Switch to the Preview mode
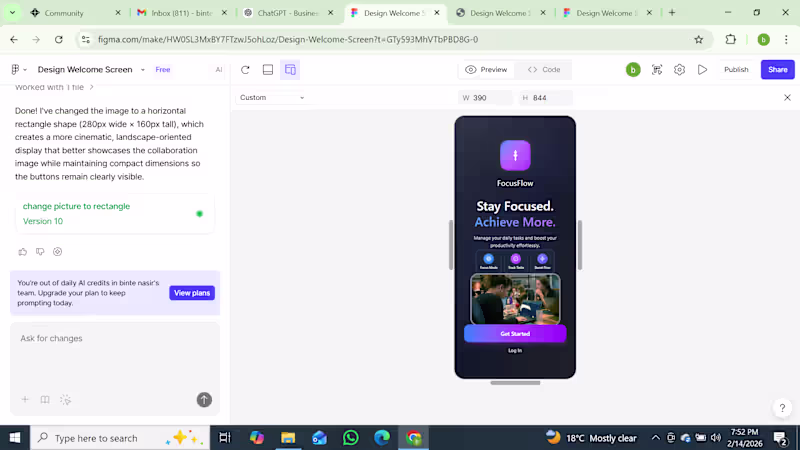Screen dimensions: 800x450 point(486,70)
